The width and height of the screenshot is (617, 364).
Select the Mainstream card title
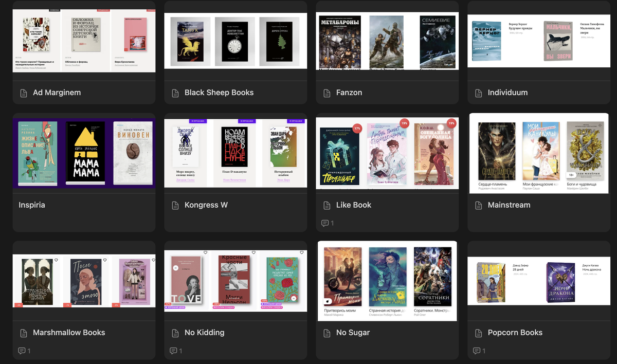pos(509,205)
